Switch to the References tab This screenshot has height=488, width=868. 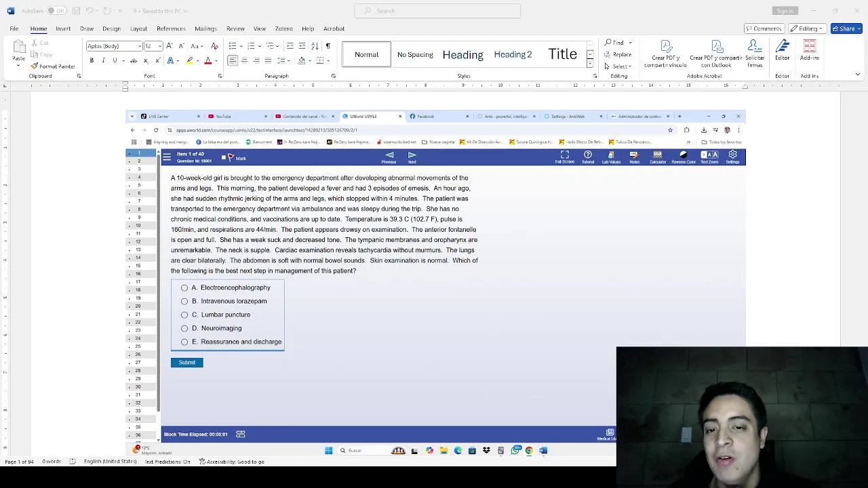point(171,28)
